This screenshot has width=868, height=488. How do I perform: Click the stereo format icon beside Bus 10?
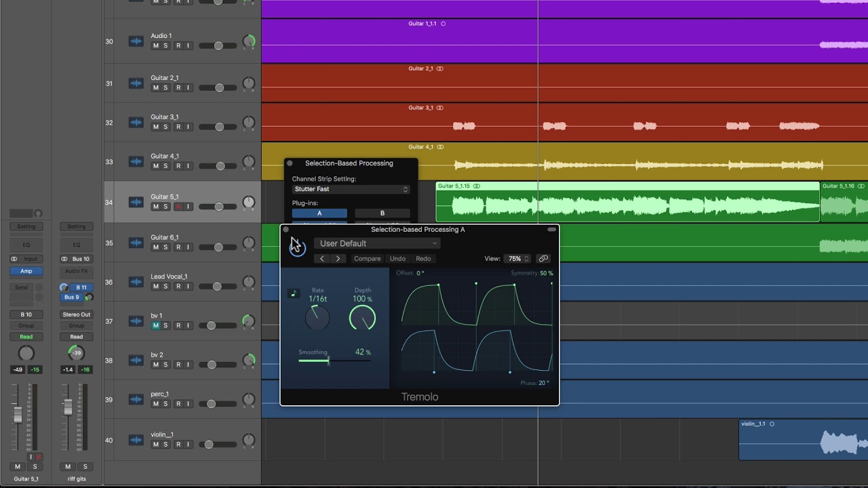click(64, 259)
